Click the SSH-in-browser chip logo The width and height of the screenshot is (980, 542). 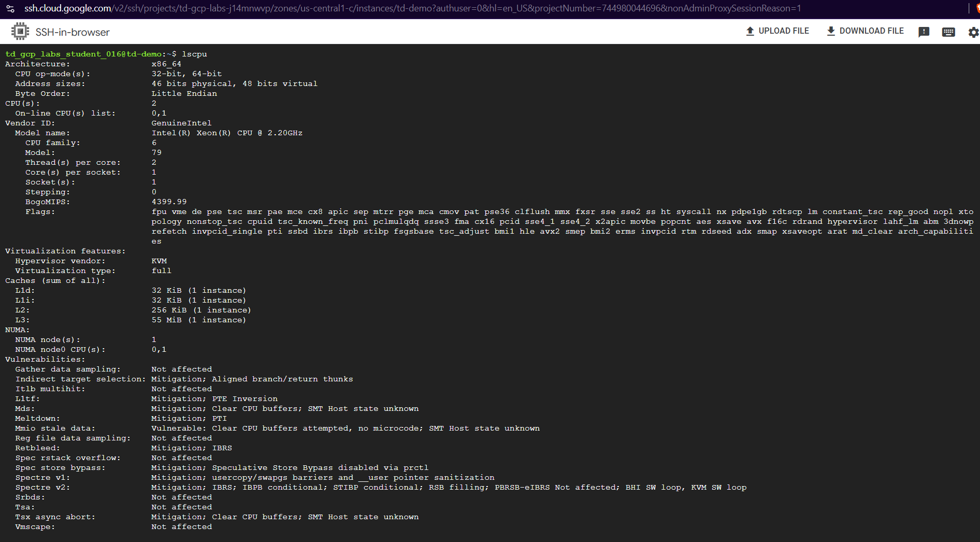(x=20, y=32)
